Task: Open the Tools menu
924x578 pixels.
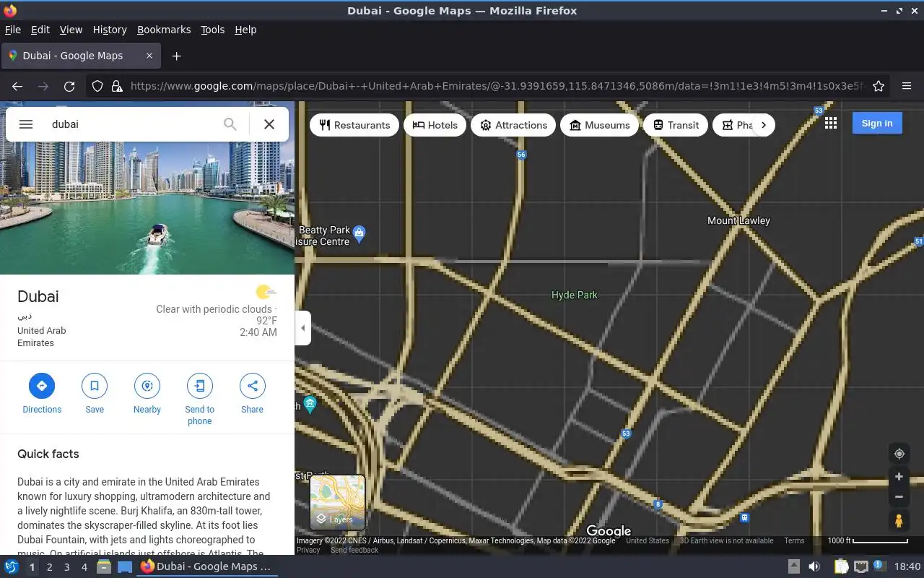Action: click(x=213, y=30)
